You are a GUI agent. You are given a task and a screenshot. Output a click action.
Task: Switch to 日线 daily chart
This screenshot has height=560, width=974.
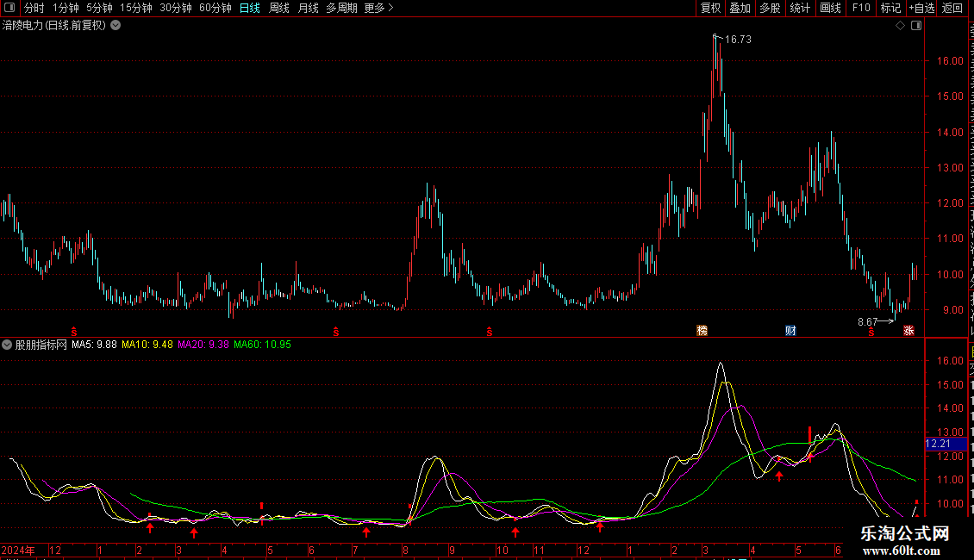250,8
